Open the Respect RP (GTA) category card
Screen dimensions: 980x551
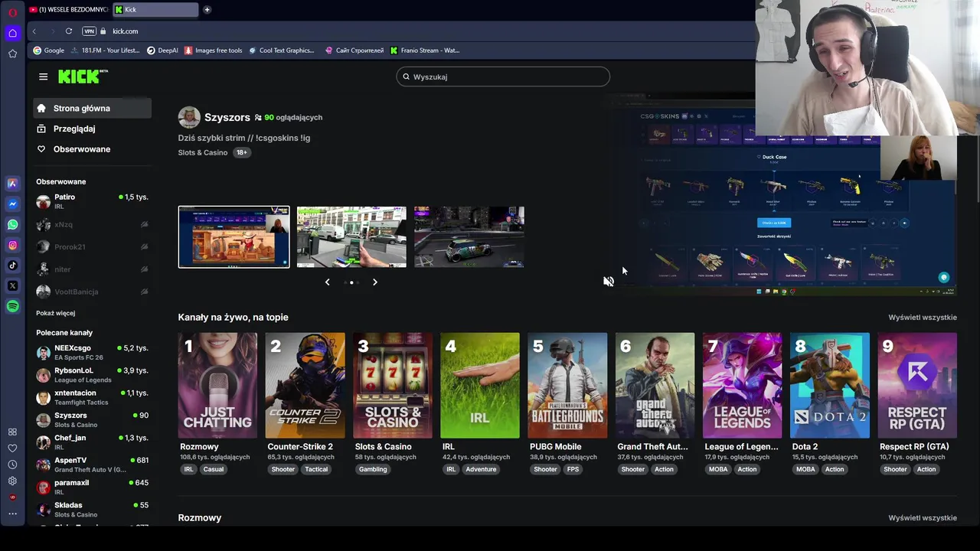[x=917, y=385]
